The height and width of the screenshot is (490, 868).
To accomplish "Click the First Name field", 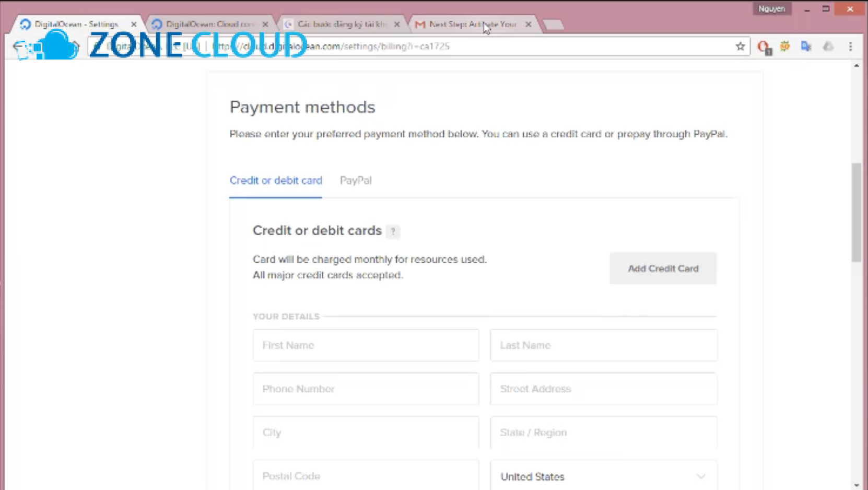I will pos(366,345).
